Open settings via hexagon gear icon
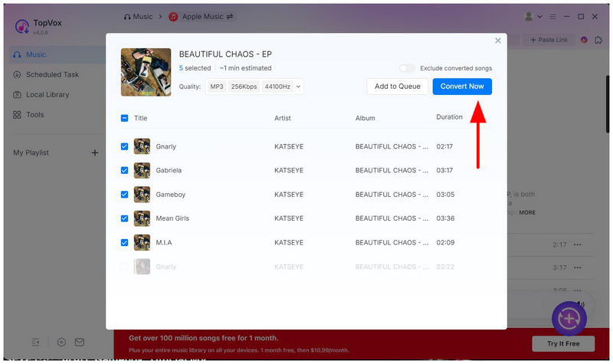The width and height of the screenshot is (613, 364). pyautogui.click(x=61, y=343)
